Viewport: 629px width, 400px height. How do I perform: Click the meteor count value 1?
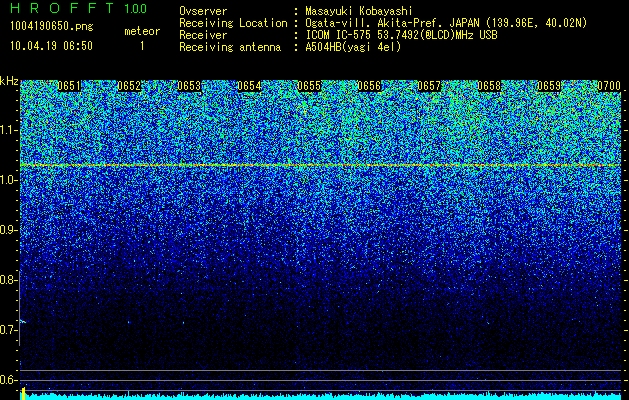click(x=142, y=46)
